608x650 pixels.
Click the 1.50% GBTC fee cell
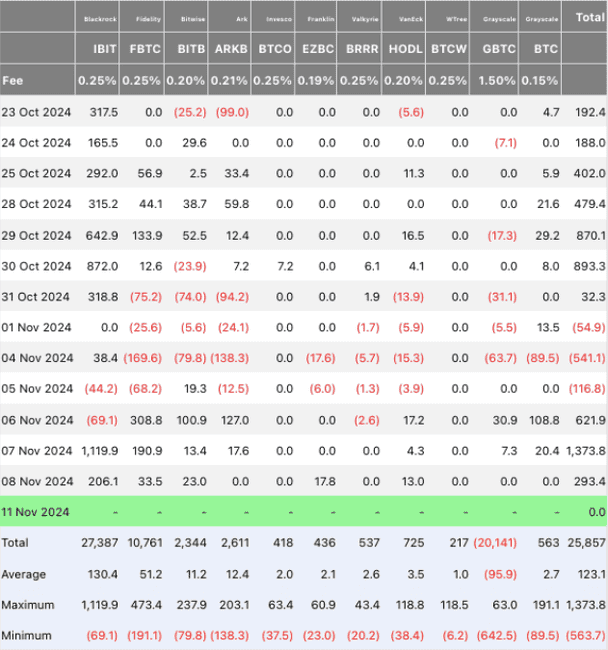(x=497, y=80)
